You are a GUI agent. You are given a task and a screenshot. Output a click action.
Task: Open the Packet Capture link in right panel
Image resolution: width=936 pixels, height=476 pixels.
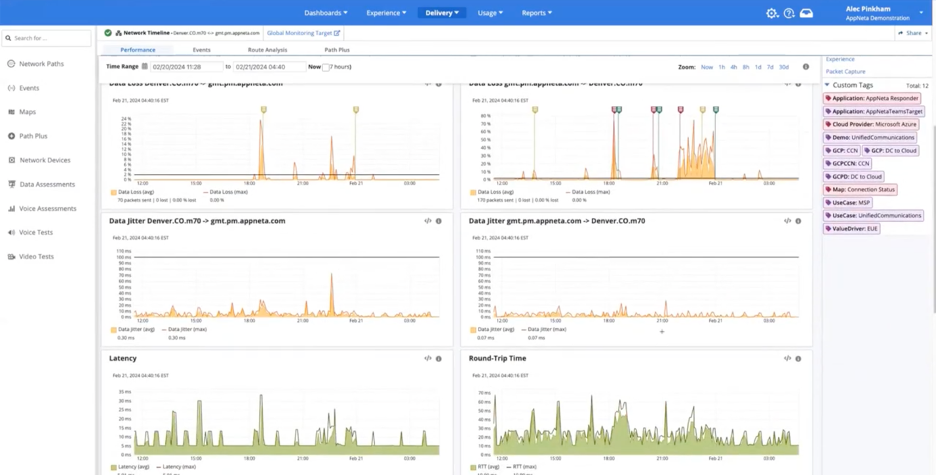coord(845,72)
